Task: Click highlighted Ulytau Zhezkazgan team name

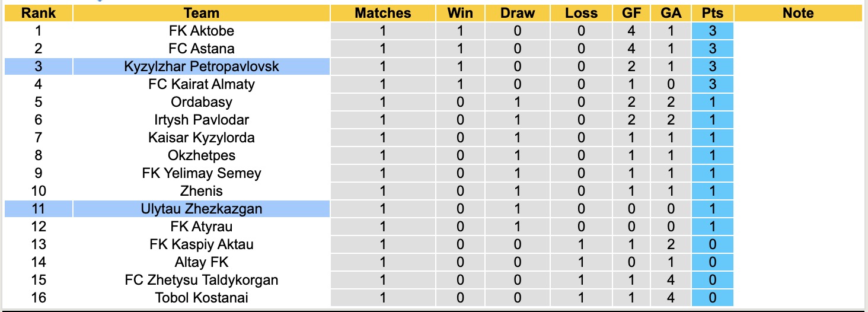Action: click(x=201, y=209)
